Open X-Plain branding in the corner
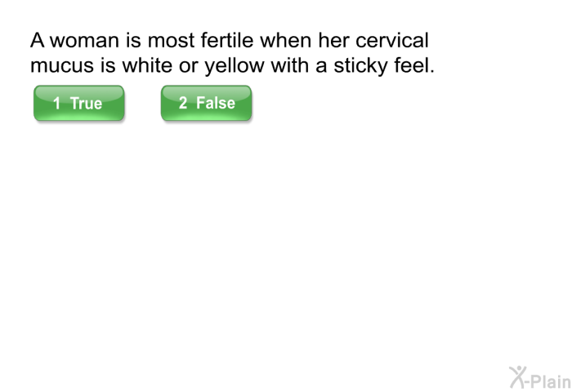The width and height of the screenshot is (572, 392). point(540,378)
